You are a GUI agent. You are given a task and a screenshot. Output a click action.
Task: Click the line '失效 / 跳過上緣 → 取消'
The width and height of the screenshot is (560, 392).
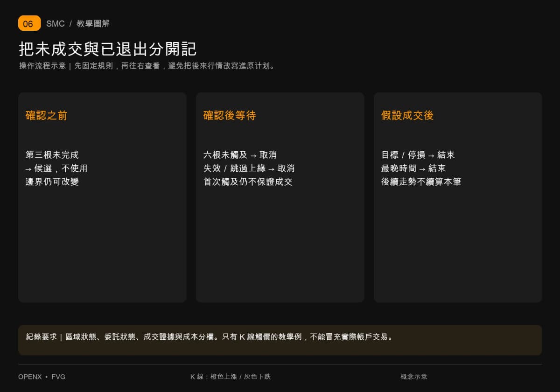[249, 168]
